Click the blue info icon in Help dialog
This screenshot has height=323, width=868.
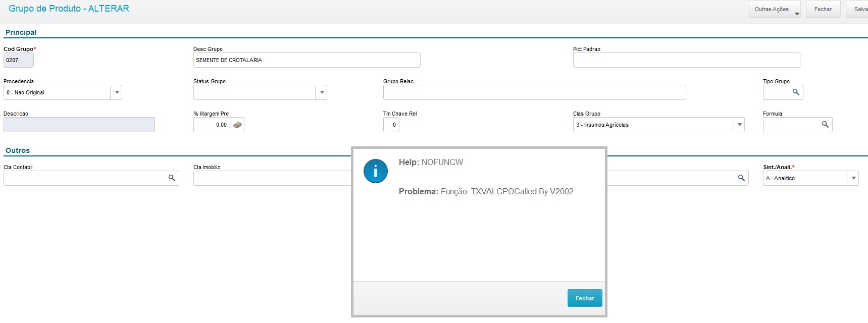pos(376,171)
